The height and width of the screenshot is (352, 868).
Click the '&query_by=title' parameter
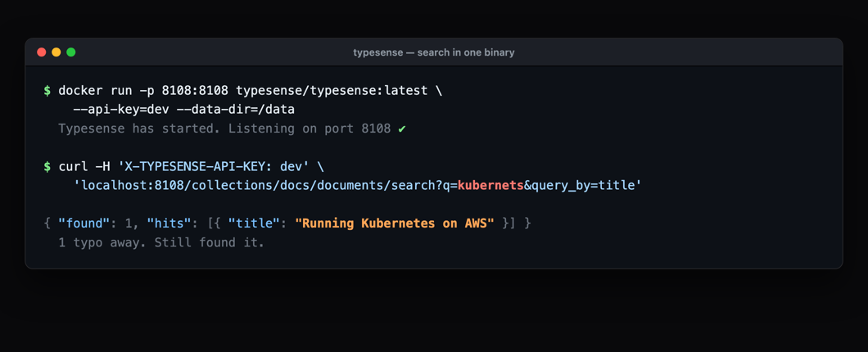(579, 185)
